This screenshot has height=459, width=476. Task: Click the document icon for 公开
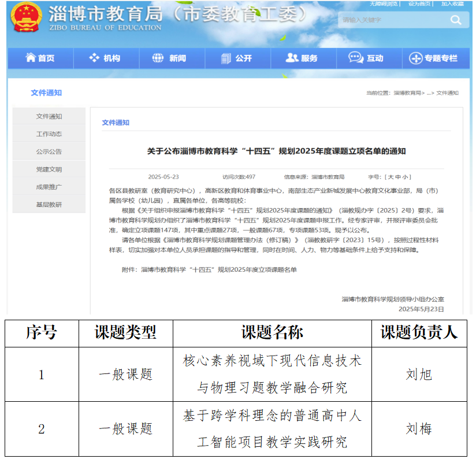tap(226, 58)
